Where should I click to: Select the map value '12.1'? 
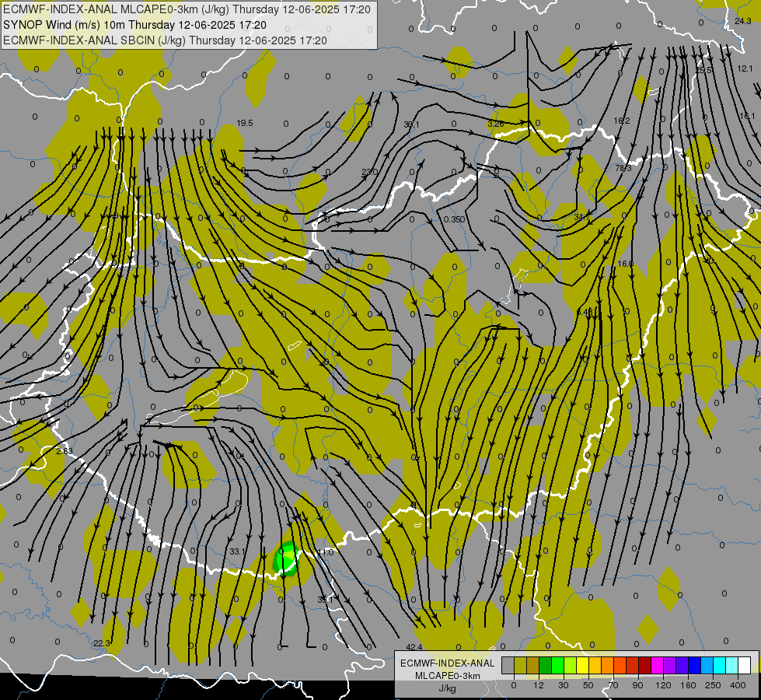[745, 69]
